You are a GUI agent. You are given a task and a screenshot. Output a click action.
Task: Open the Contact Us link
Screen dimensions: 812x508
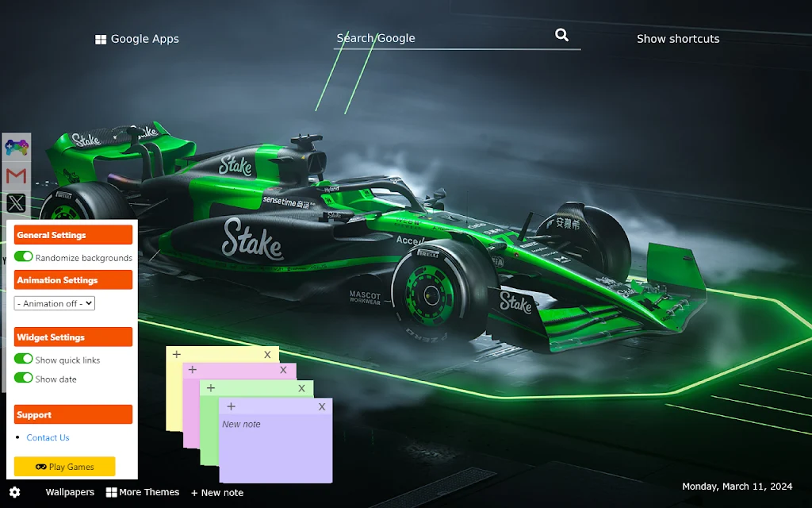48,437
